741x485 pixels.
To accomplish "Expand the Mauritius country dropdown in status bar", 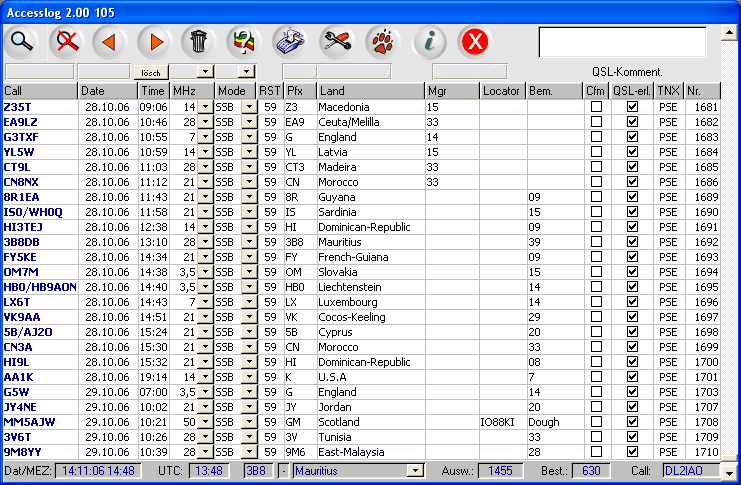I will [x=415, y=471].
